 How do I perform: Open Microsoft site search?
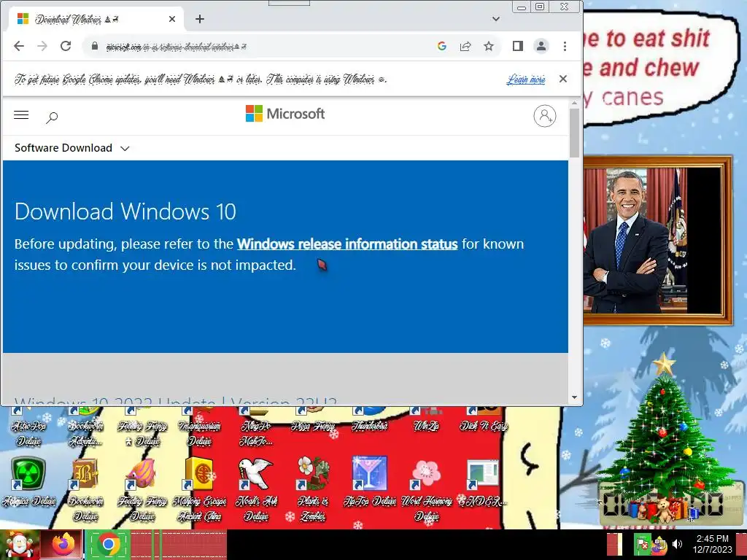click(52, 117)
